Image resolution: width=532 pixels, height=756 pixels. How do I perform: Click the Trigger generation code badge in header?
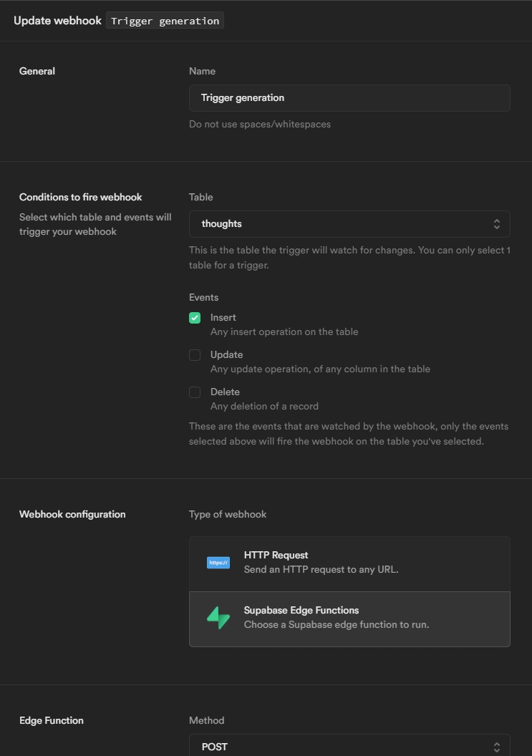pos(165,21)
